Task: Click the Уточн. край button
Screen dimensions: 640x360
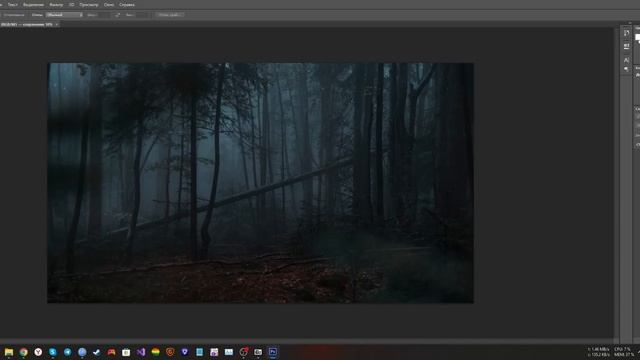Action: coord(169,15)
